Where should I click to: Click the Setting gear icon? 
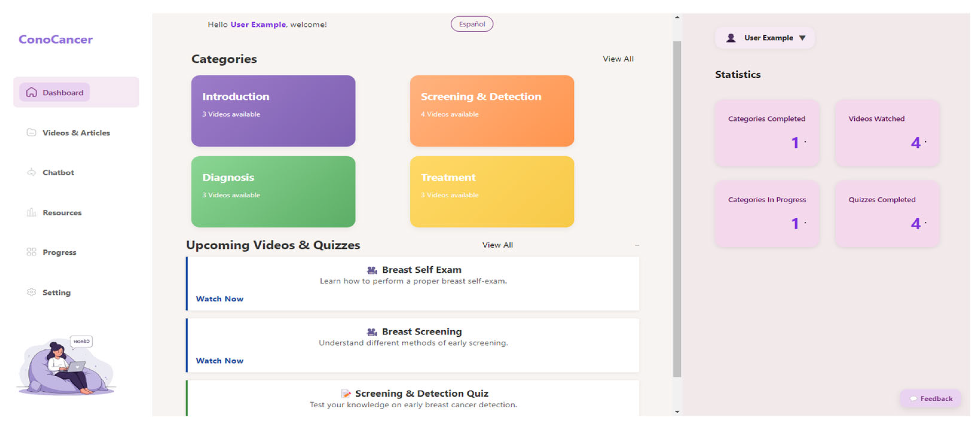click(31, 292)
